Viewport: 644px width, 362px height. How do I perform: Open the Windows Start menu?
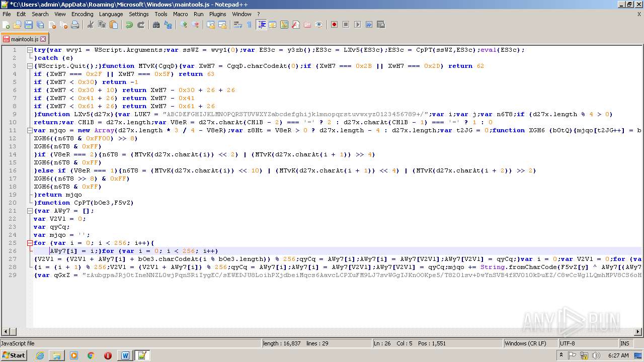14,355
